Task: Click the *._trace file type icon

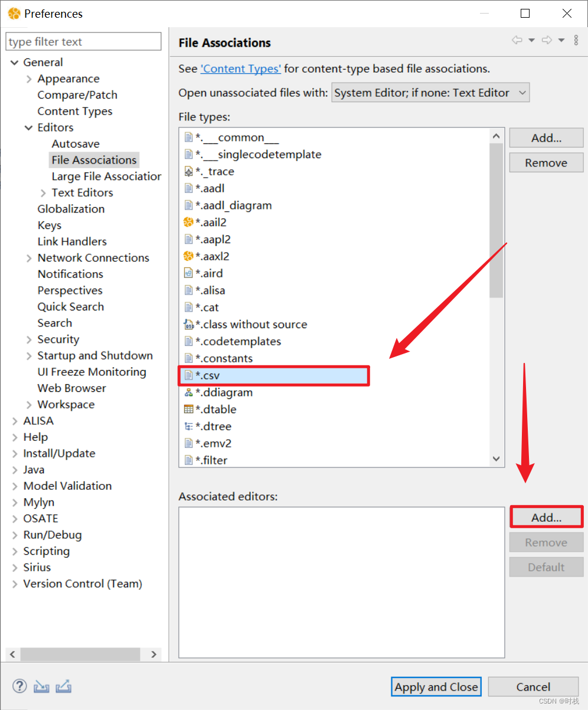Action: point(188,171)
